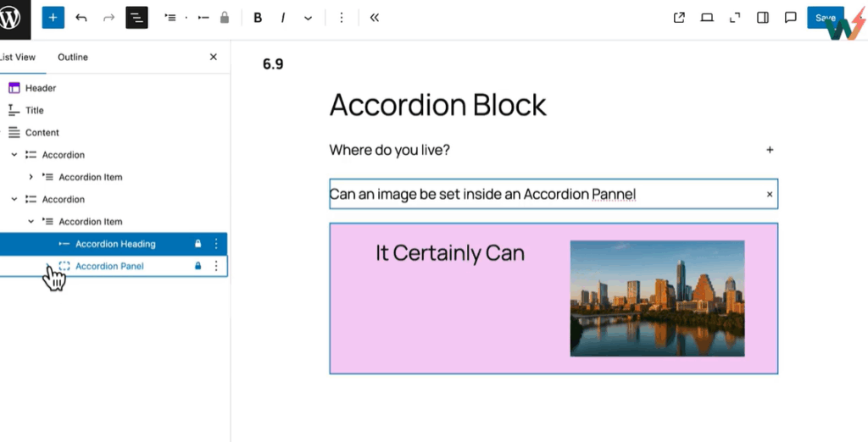Image resolution: width=868 pixels, height=442 pixels.
Task: Select parent Accordion Item block in toolbar
Action: [170, 18]
